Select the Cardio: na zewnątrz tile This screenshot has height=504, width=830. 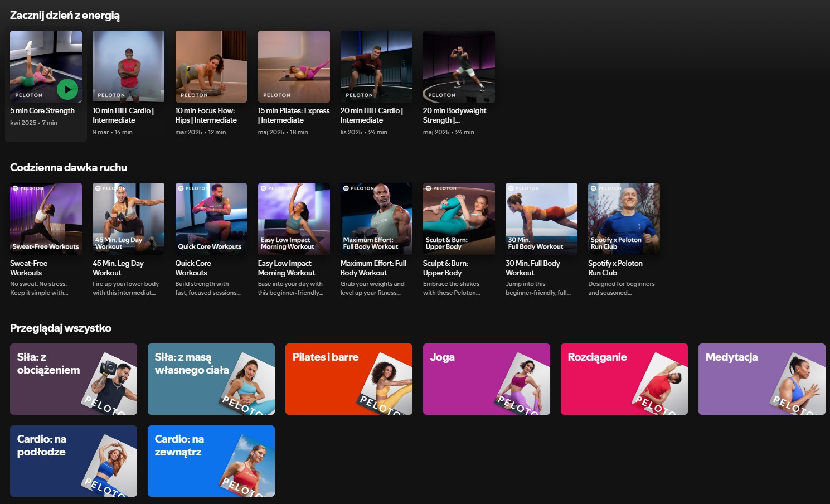211,461
